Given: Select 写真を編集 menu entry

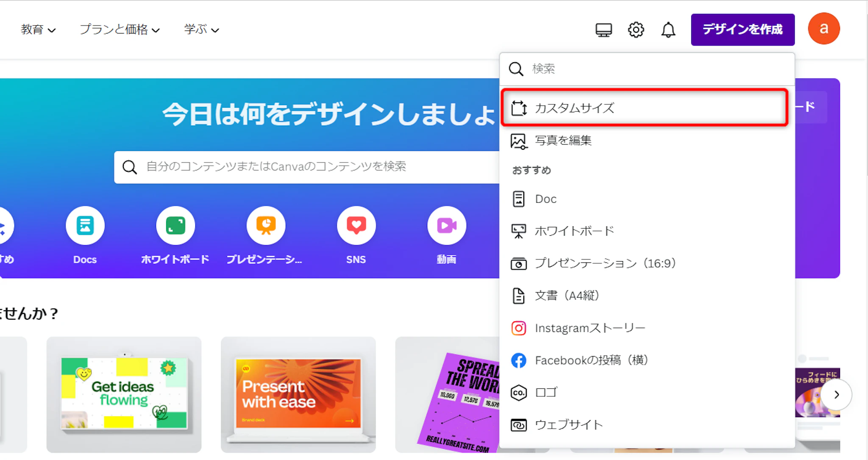Looking at the screenshot, I should point(563,140).
